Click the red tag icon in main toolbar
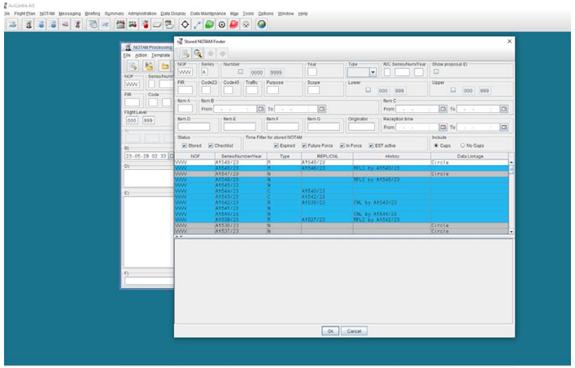 pos(234,25)
